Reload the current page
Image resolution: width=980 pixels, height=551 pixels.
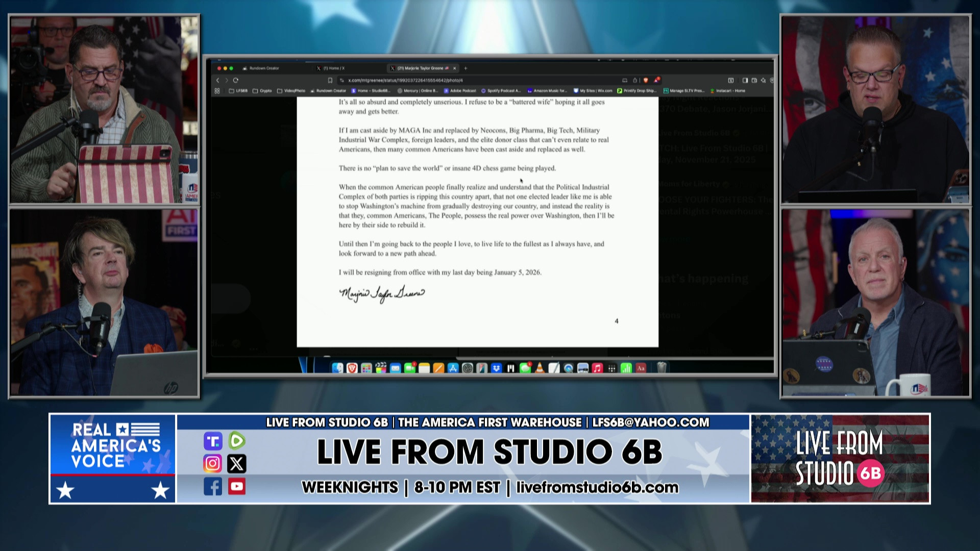point(235,80)
